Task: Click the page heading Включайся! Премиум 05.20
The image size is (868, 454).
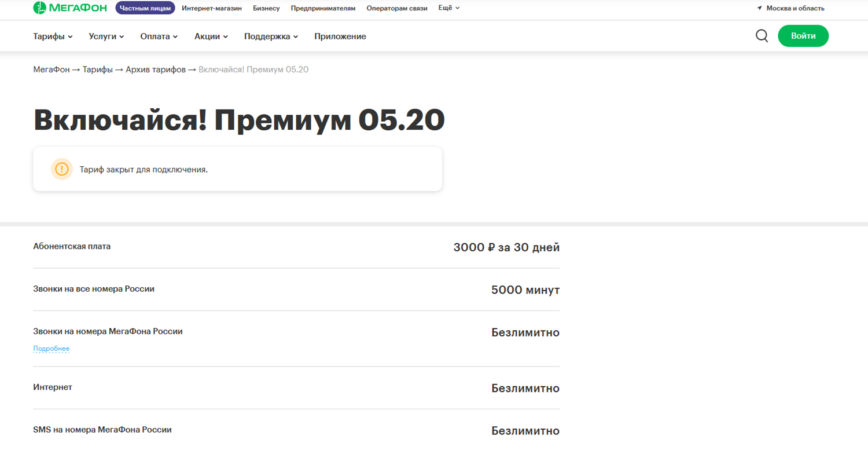Action: click(x=239, y=120)
